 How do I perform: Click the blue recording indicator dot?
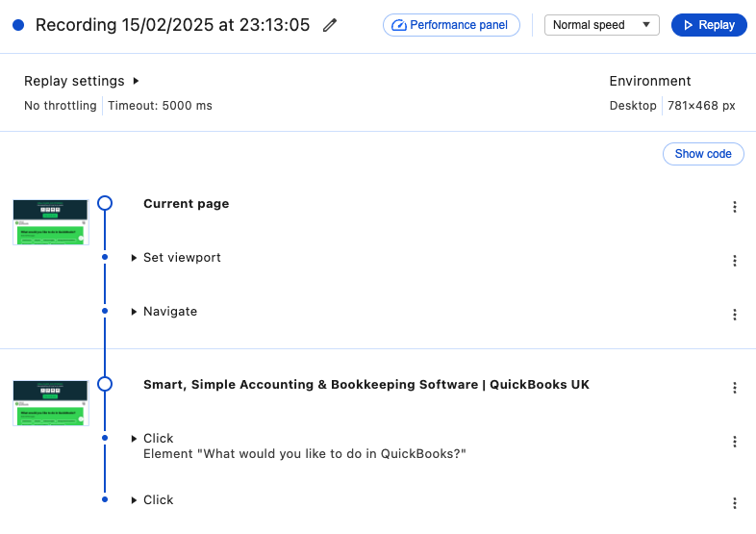pos(18,25)
